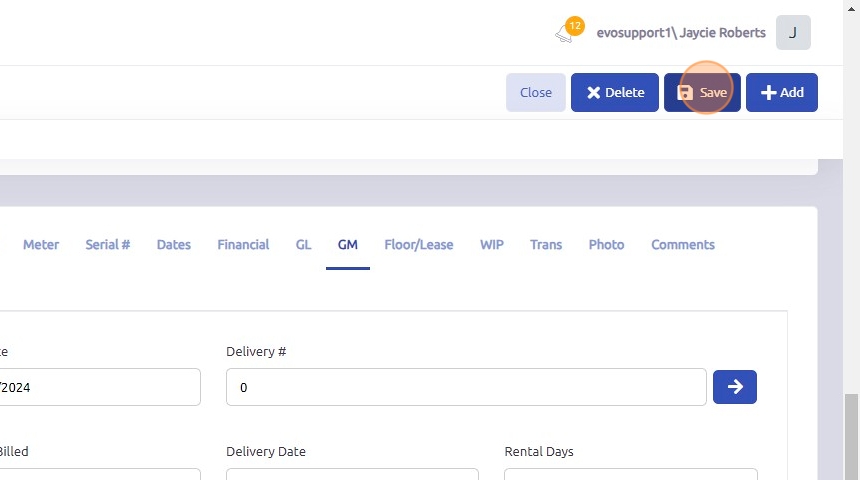Focus the Delivery # input field
This screenshot has width=860, height=480.
point(466,387)
